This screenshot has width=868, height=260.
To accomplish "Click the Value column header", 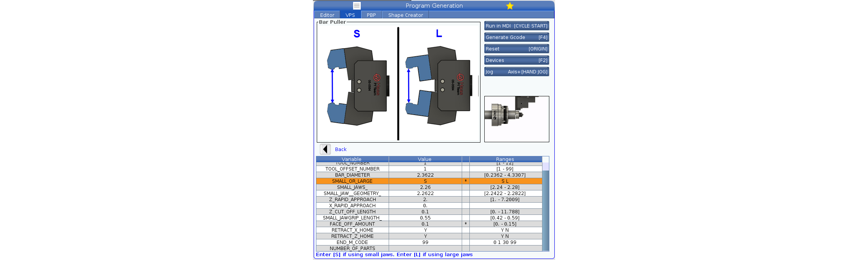I will (x=425, y=159).
